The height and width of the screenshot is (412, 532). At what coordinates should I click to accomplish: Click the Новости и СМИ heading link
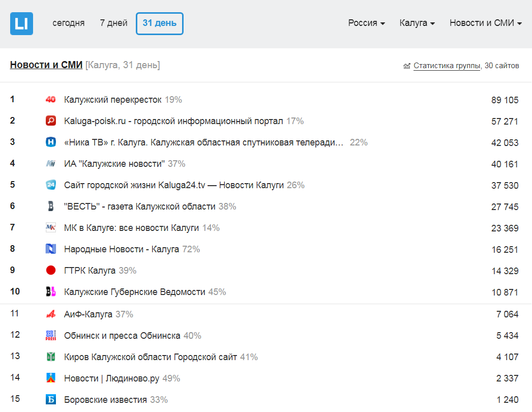[x=46, y=65]
